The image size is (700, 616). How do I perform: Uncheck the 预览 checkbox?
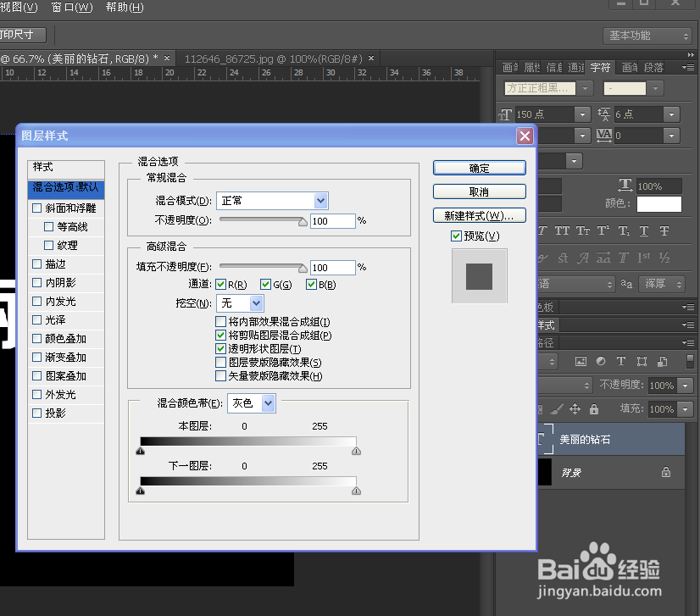click(457, 236)
